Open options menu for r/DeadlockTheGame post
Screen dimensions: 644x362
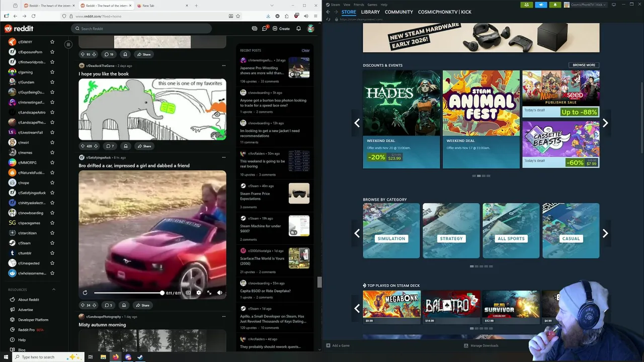tap(224, 65)
